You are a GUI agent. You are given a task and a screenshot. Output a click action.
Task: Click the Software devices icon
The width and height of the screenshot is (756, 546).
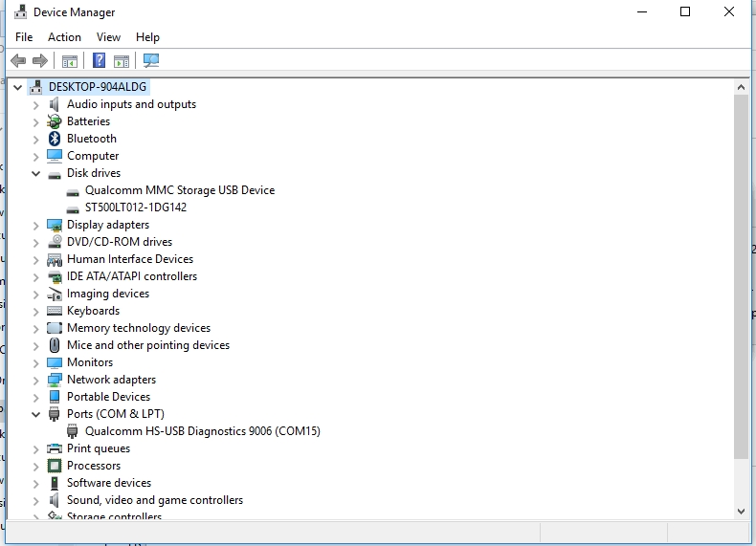(x=55, y=483)
